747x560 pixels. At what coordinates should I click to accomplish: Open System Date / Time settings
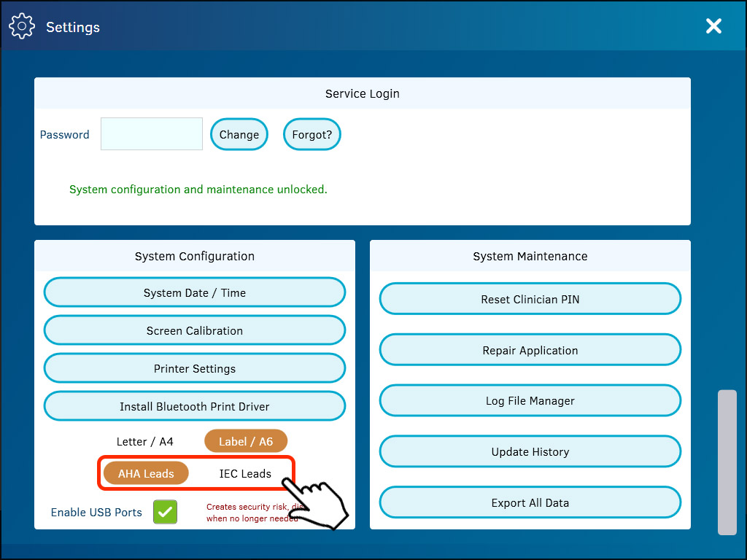[x=195, y=293]
